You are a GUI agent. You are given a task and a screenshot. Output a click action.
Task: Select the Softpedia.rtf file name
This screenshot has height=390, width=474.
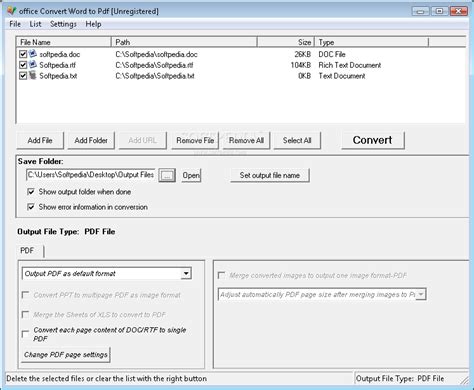[x=57, y=65]
